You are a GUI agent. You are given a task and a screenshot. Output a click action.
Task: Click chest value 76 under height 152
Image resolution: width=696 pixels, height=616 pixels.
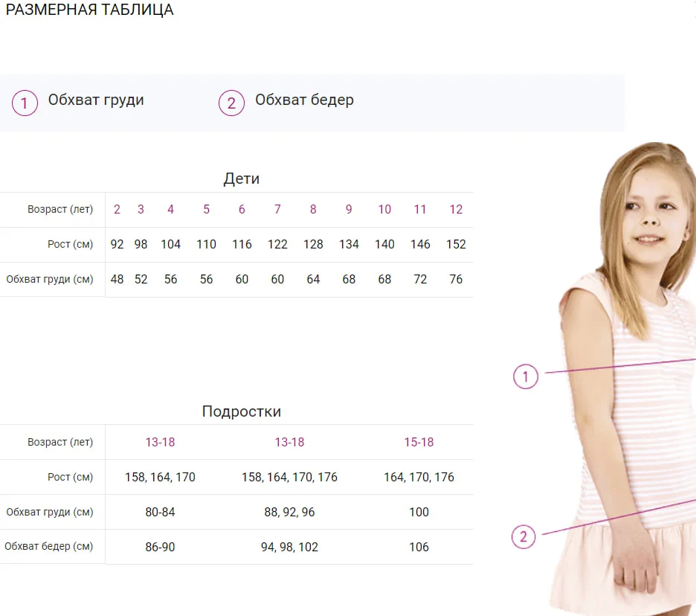[x=456, y=279]
